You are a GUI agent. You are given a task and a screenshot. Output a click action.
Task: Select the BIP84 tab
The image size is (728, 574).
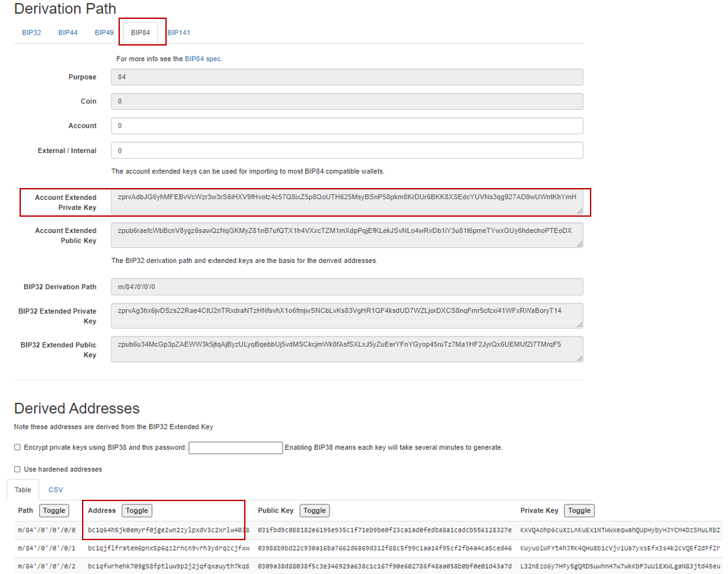click(140, 33)
